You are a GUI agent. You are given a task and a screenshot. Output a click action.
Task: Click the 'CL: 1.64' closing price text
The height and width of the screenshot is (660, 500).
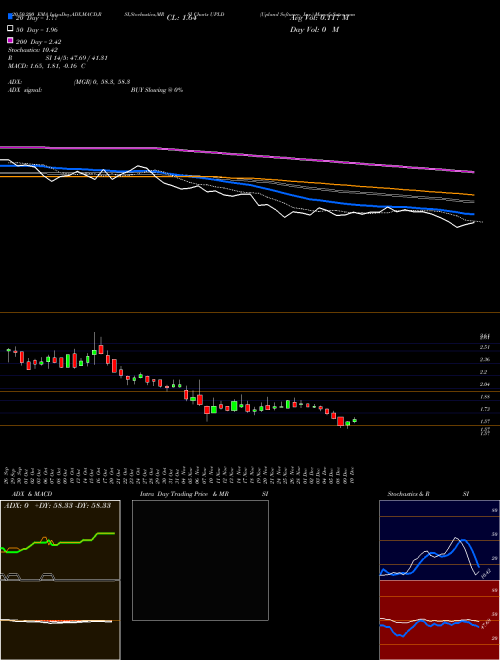pyautogui.click(x=181, y=18)
